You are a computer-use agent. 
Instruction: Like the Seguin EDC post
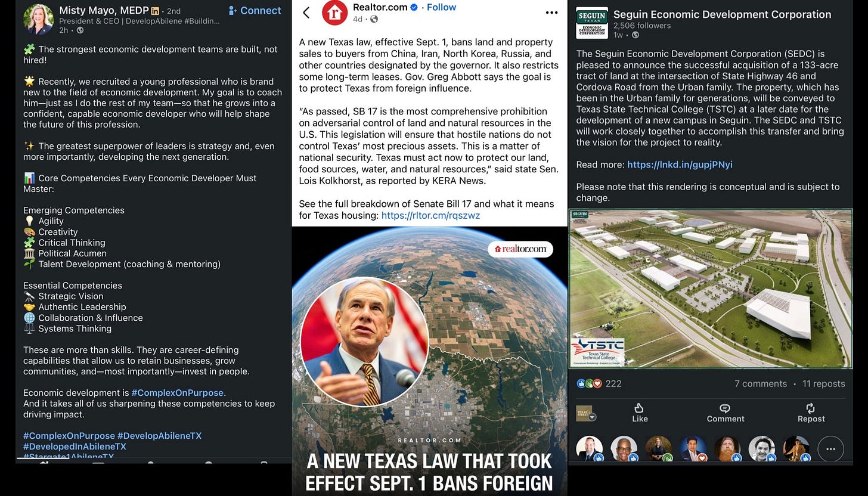point(640,413)
